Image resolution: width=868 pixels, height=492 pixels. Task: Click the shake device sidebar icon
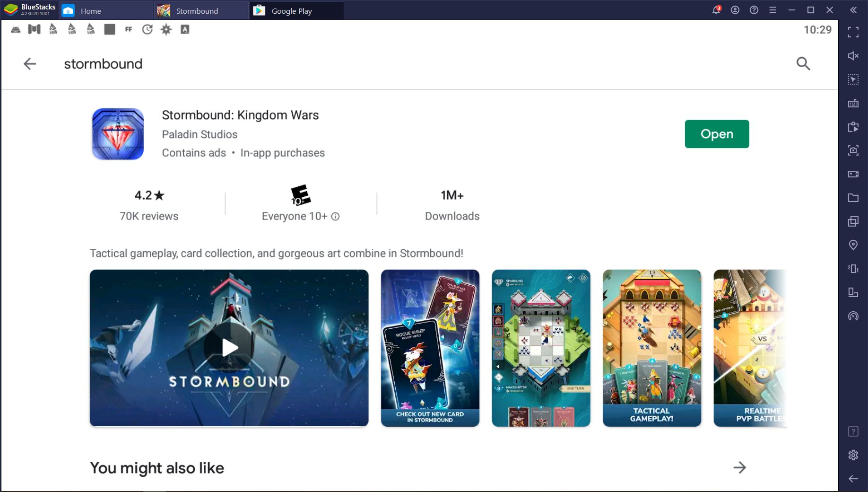click(853, 269)
